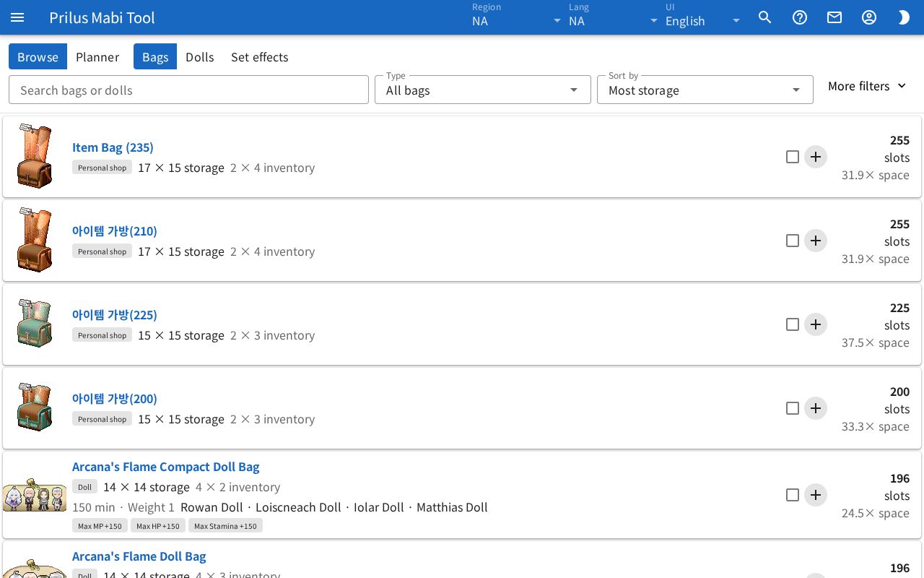Click the Max MP +150 tag

(100, 526)
